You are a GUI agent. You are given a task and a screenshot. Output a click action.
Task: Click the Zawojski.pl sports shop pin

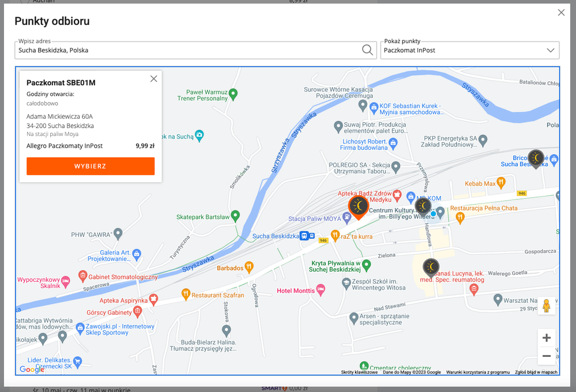(80, 328)
